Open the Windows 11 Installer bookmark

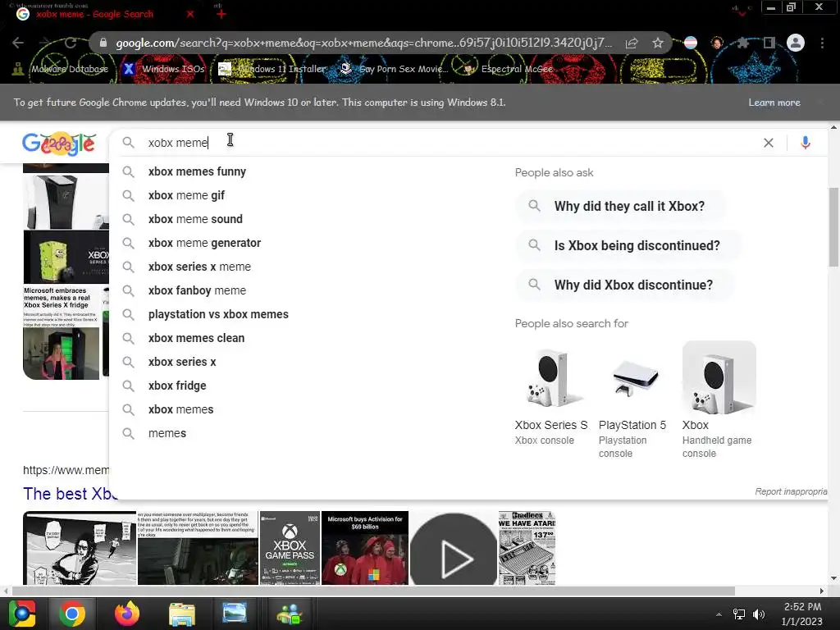click(x=272, y=69)
